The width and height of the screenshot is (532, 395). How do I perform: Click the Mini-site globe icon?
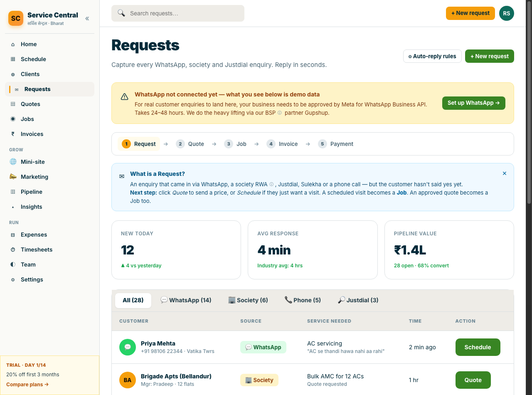pyautogui.click(x=13, y=162)
